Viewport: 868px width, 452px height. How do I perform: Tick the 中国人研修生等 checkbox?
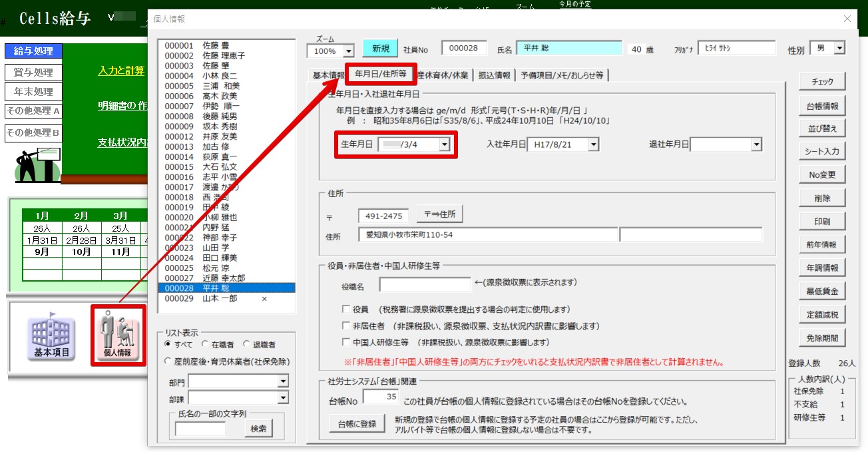pos(346,342)
